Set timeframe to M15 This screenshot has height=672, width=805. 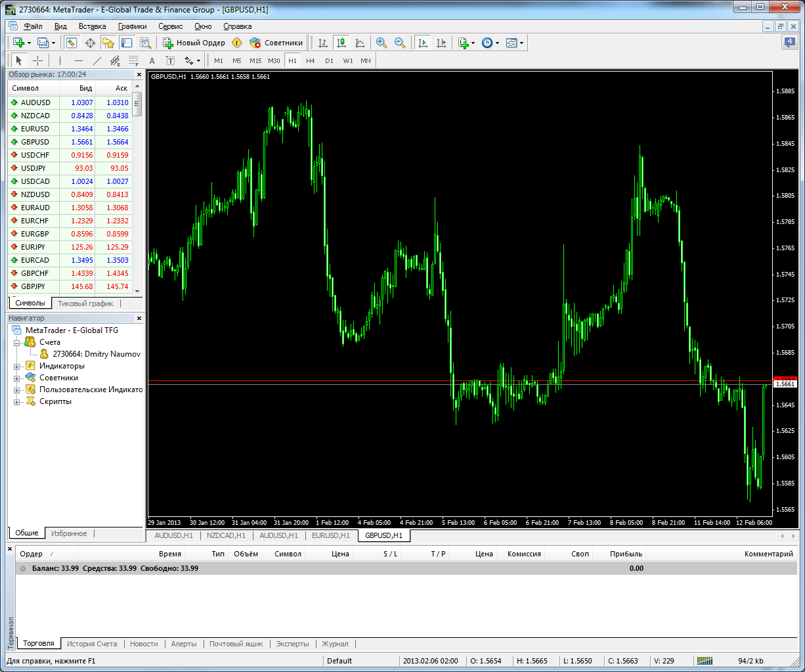click(x=255, y=60)
